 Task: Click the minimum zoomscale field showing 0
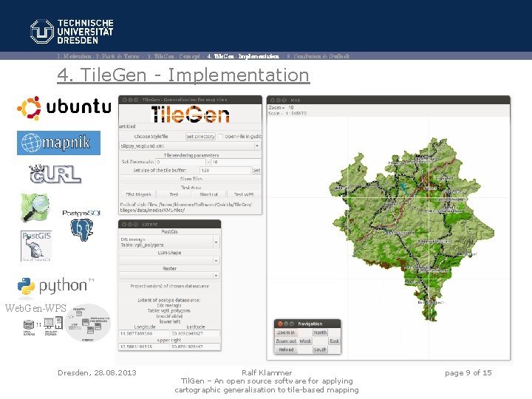(x=181, y=162)
